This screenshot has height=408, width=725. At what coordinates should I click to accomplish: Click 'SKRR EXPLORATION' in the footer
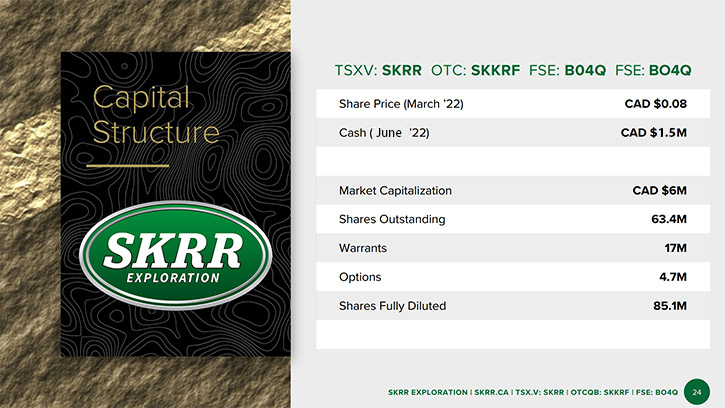pos(428,392)
